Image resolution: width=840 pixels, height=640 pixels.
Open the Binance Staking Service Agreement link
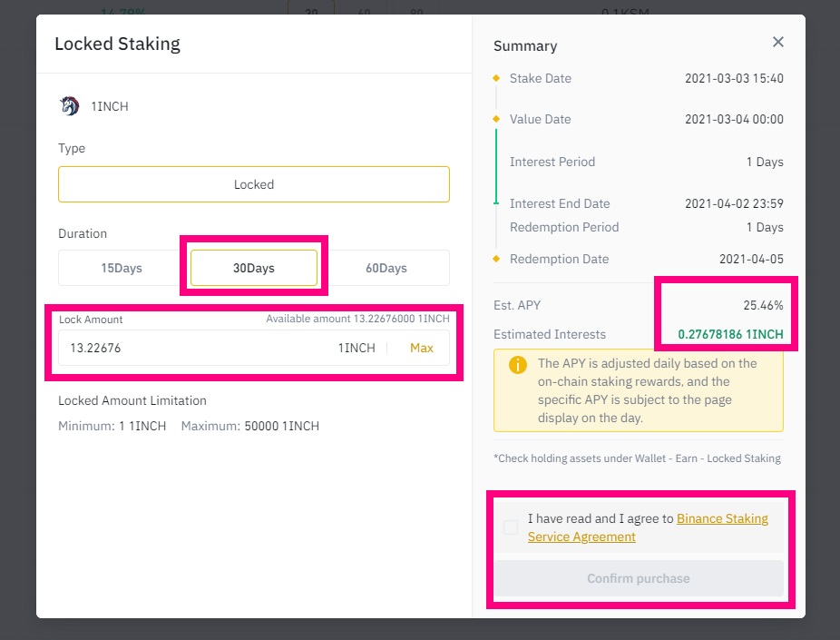coord(648,527)
